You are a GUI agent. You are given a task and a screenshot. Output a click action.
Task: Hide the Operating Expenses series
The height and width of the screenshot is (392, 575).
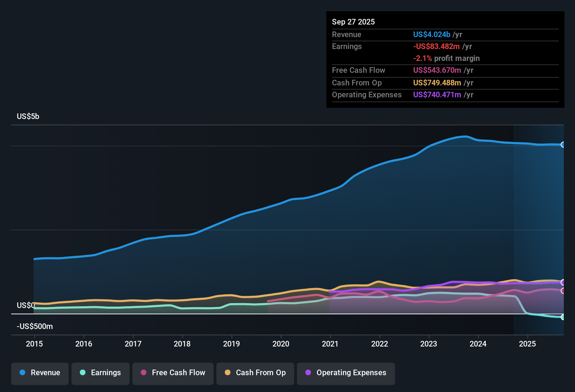pyautogui.click(x=346, y=373)
